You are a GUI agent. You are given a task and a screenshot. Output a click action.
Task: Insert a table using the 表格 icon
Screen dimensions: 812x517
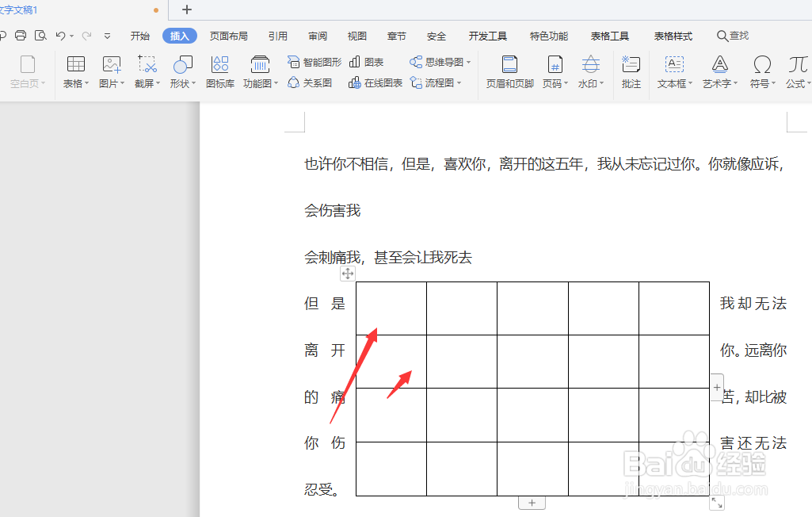point(75,71)
